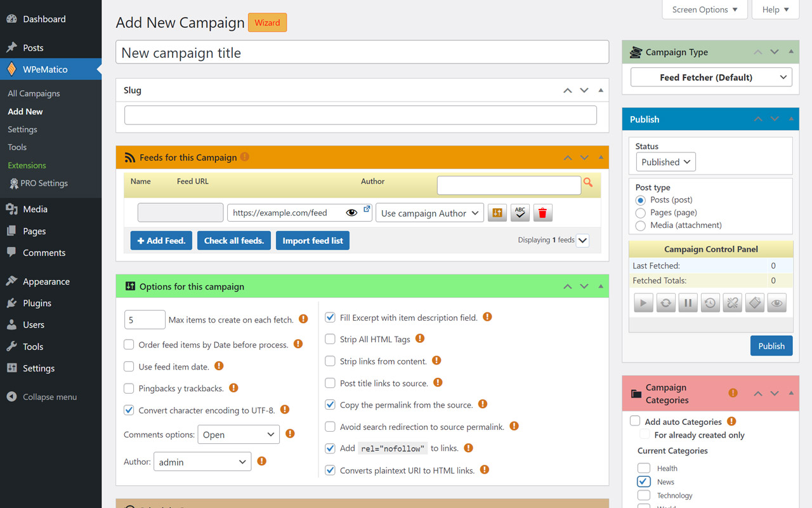Check the Health category checkbox
This screenshot has height=508, width=812.
click(644, 469)
